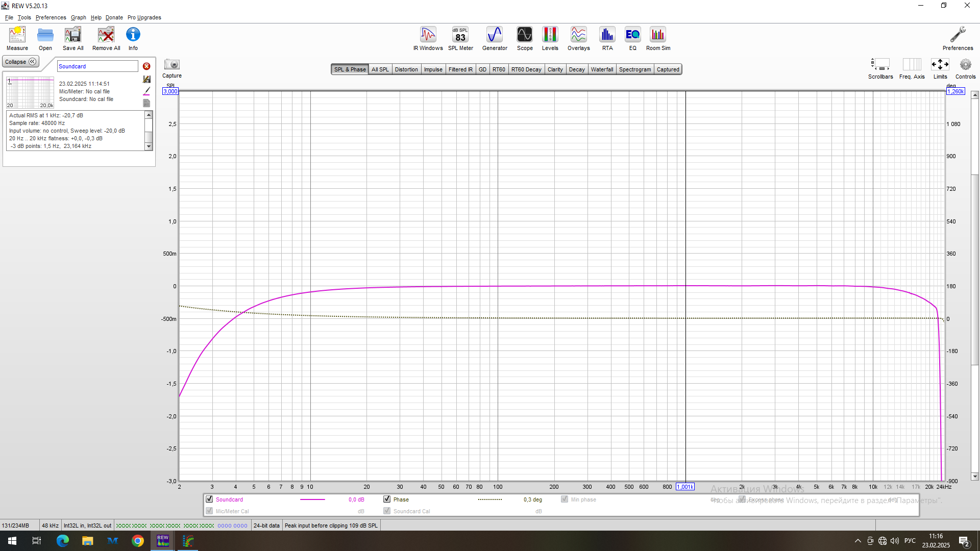Open the Pro Upgrades menu
The height and width of the screenshot is (551, 980).
144,17
